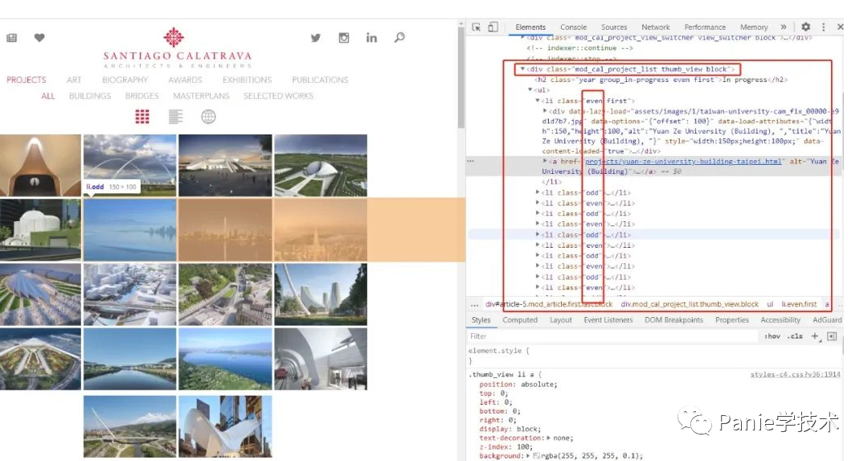Open the Computed styles tab
The image size is (868, 461).
pos(520,319)
